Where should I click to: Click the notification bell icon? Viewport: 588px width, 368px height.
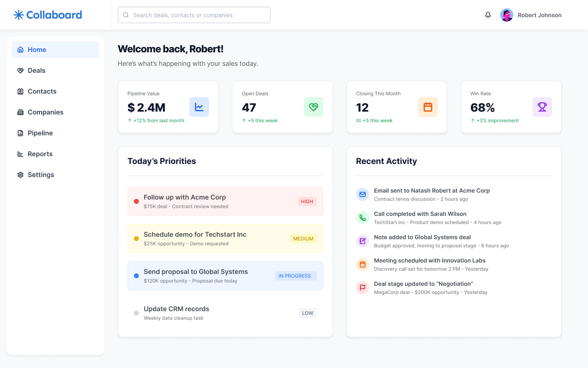point(488,15)
